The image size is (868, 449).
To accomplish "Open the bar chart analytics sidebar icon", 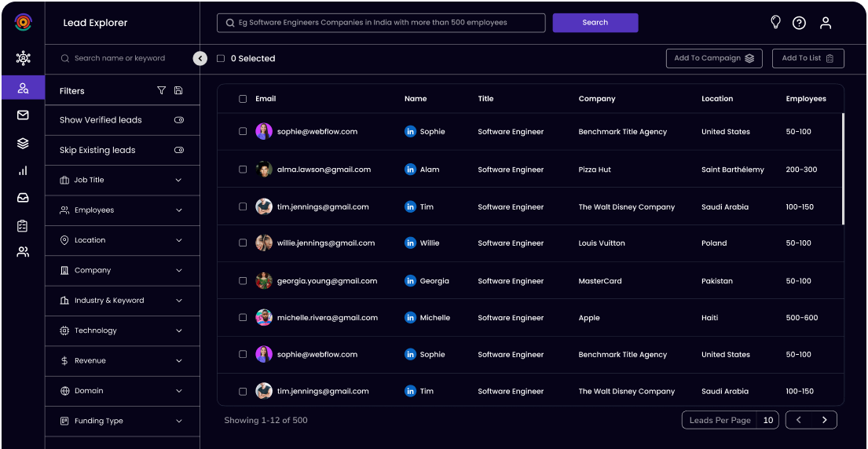I will click(23, 170).
